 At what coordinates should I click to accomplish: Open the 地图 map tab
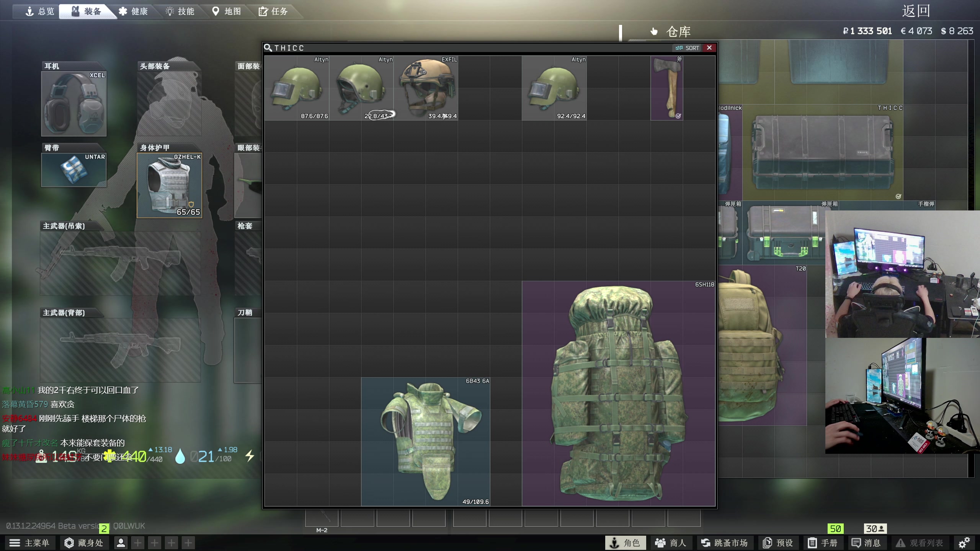point(227,11)
